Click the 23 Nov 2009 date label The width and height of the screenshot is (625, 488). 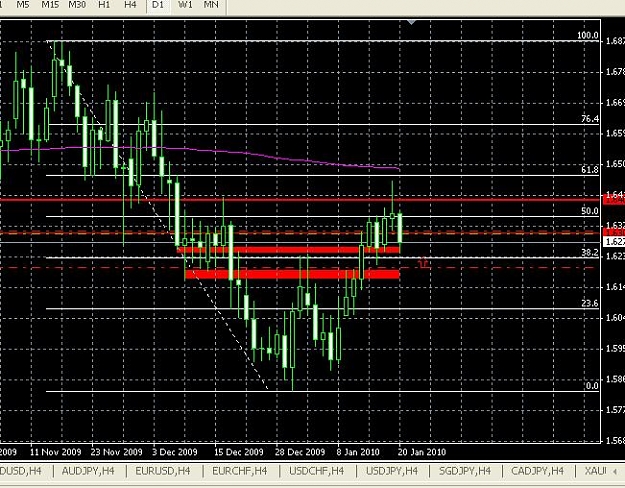[116, 452]
